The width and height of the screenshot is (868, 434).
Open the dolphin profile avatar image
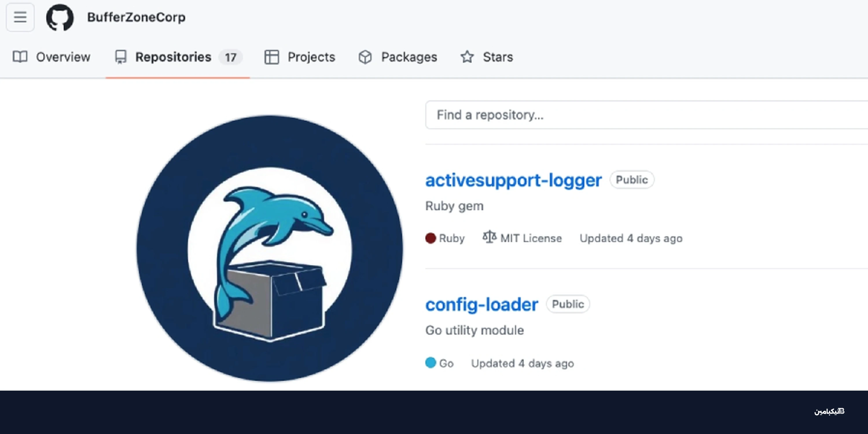coord(270,249)
